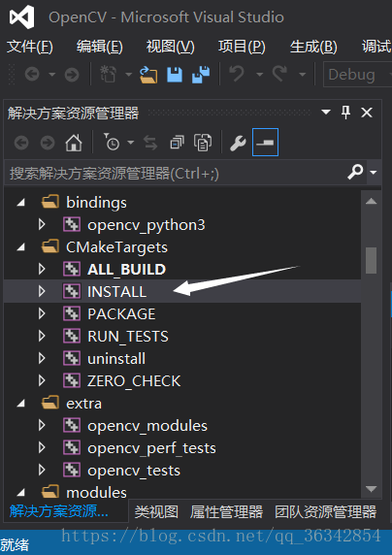The height and width of the screenshot is (555, 392).
Task: Open the redo history dropdown arrow
Action: (x=303, y=75)
